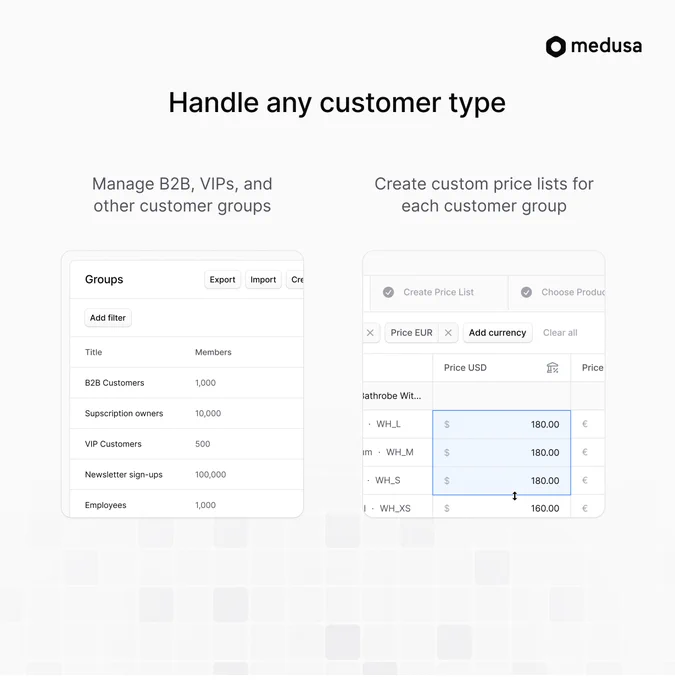Click the Export button in Groups
Image resolution: width=675 pixels, height=680 pixels.
tap(222, 280)
